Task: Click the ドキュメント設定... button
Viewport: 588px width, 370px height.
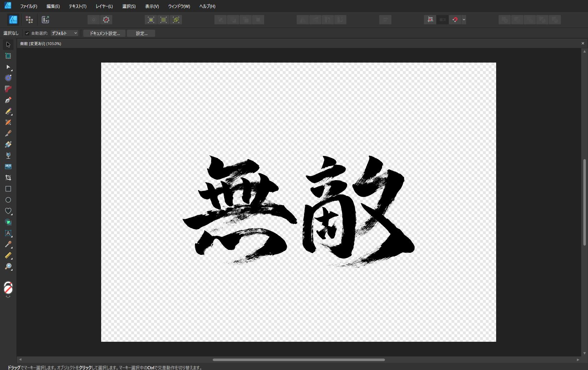Action: click(x=104, y=33)
